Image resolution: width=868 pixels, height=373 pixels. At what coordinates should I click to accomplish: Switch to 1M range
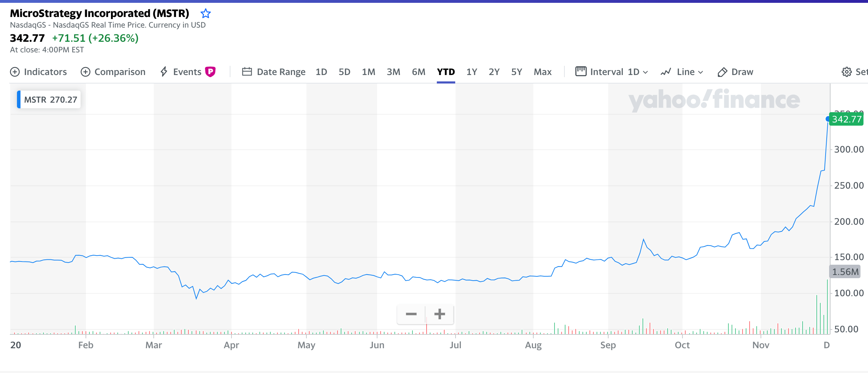point(369,72)
